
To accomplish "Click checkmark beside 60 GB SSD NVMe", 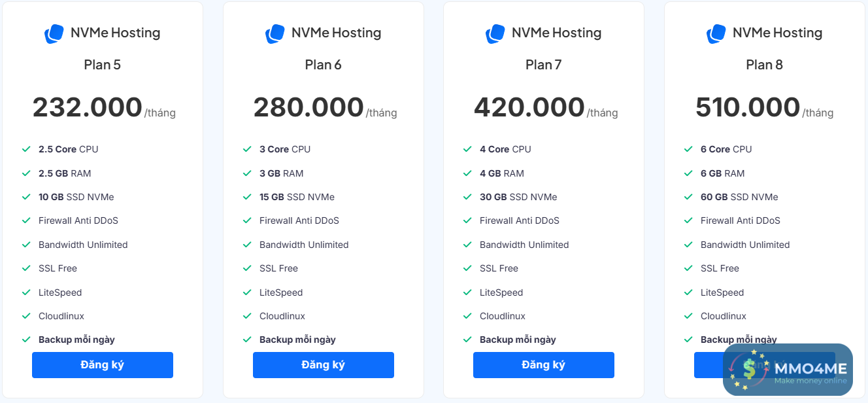I will tap(688, 197).
